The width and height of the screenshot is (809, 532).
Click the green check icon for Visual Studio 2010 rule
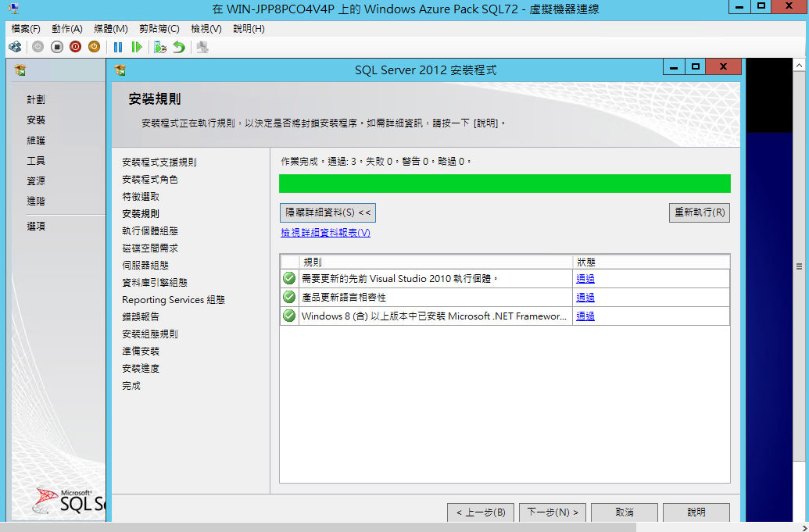[x=289, y=278]
